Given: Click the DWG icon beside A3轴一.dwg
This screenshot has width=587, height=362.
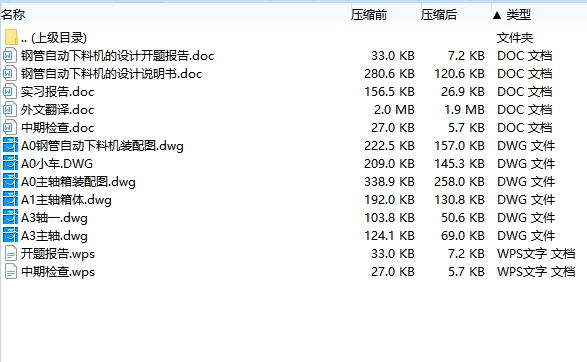Looking at the screenshot, I should (x=10, y=217).
